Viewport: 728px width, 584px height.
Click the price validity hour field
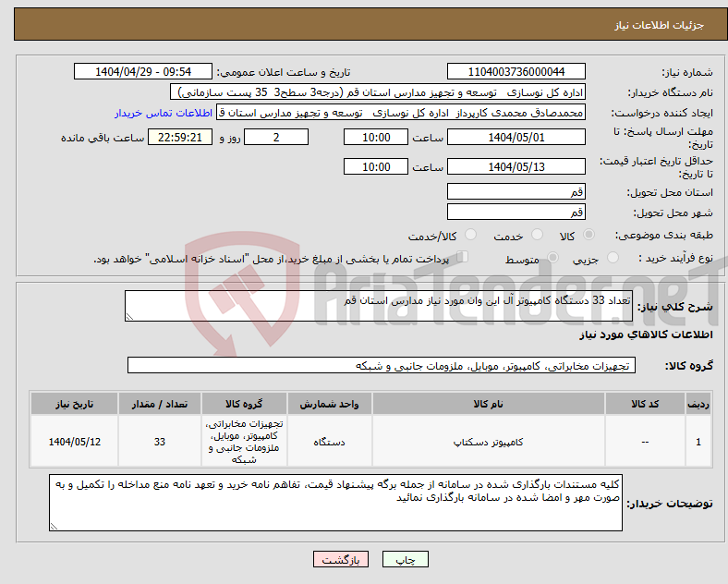point(376,166)
